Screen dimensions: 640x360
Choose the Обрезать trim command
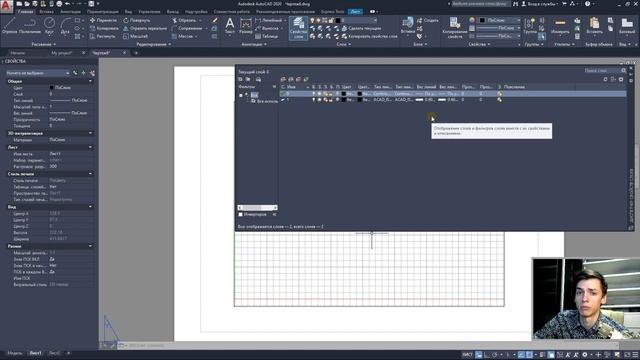(x=184, y=20)
